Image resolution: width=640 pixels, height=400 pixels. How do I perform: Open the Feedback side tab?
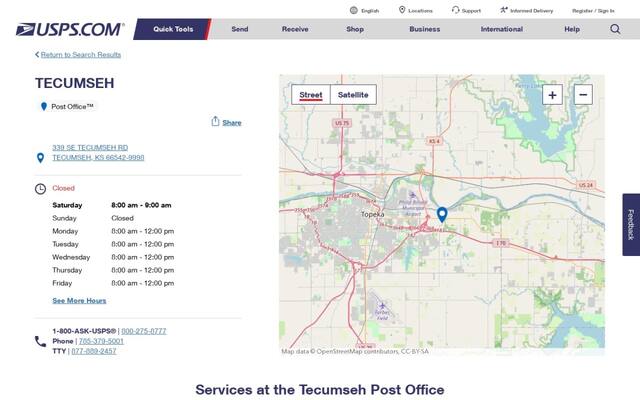coord(631,224)
